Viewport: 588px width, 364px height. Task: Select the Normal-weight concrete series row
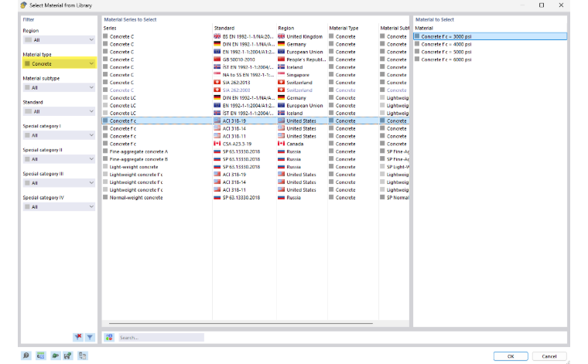(x=136, y=197)
